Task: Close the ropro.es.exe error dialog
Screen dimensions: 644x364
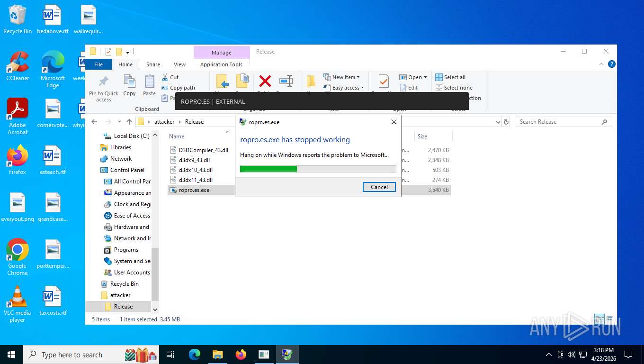Action: tap(394, 122)
